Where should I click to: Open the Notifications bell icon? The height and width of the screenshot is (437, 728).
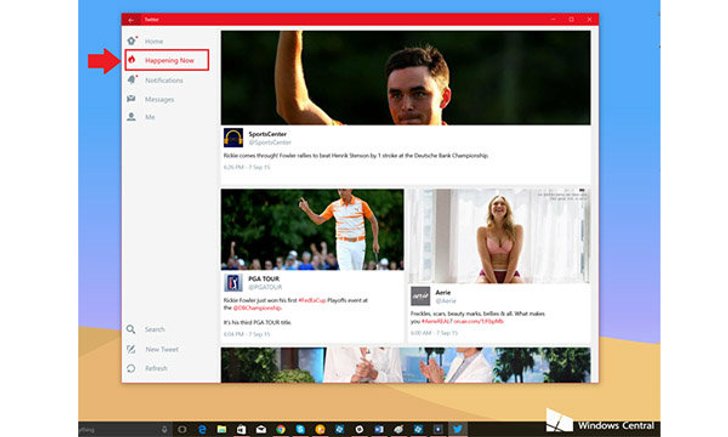click(132, 80)
